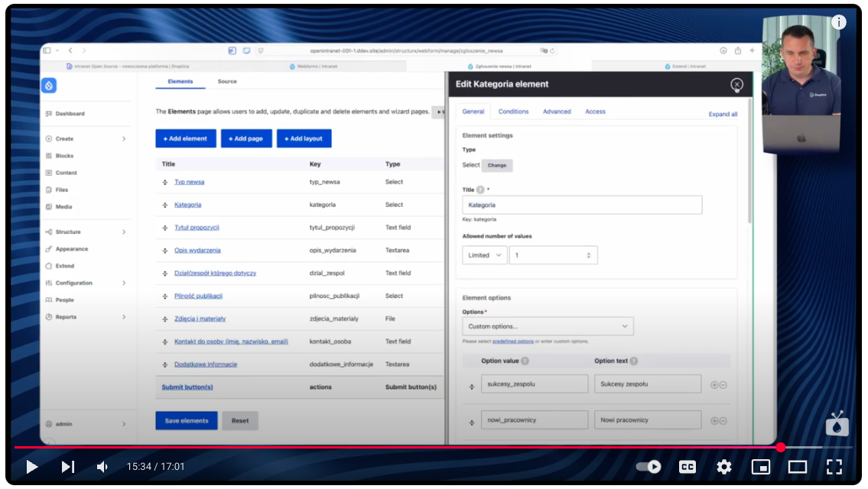Change the element type via Change button
Screen dimensions: 868x489
point(497,165)
